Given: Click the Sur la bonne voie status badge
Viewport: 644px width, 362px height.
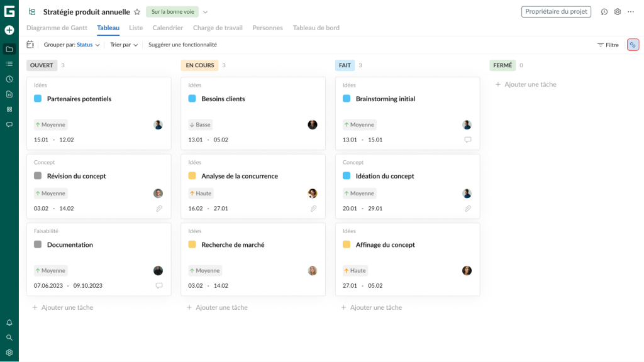Looking at the screenshot, I should 172,12.
